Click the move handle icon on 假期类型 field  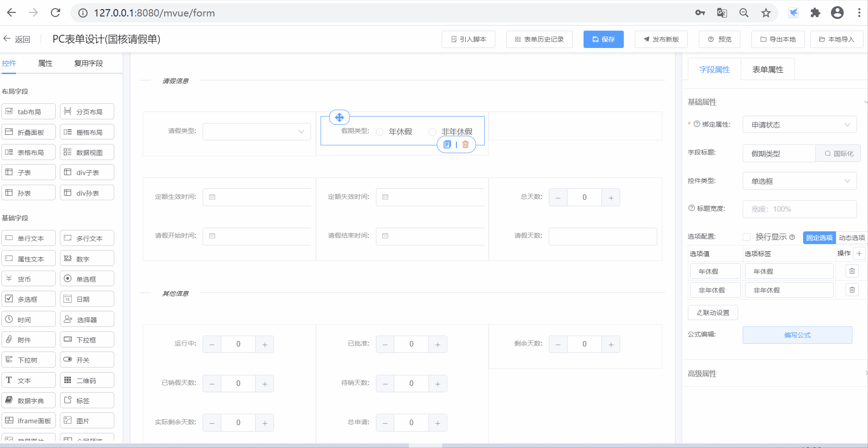(339, 117)
